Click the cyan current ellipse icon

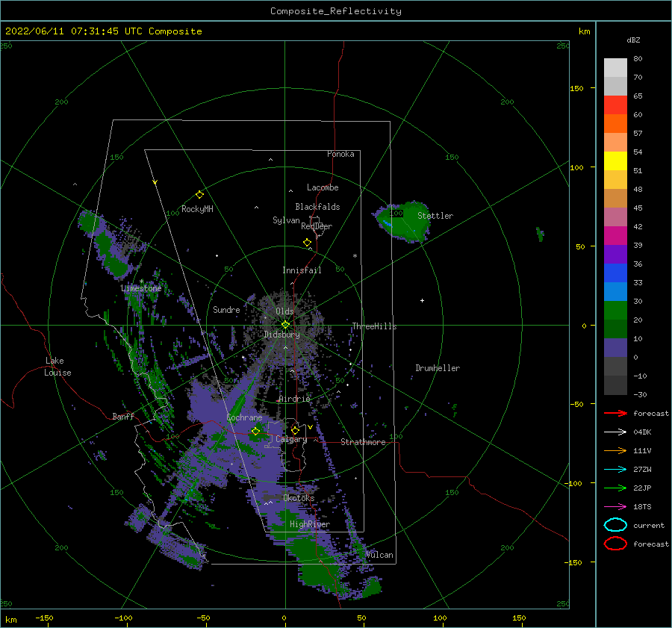click(615, 525)
